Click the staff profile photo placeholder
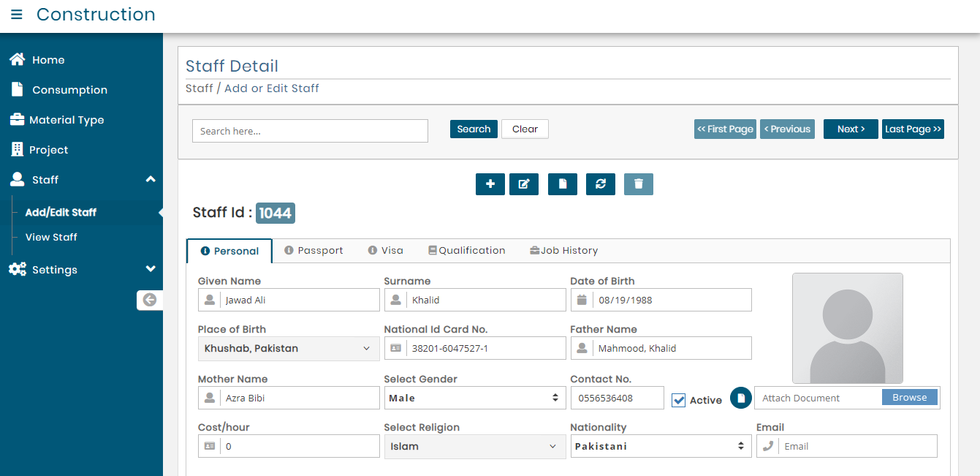The image size is (980, 476). (x=847, y=328)
